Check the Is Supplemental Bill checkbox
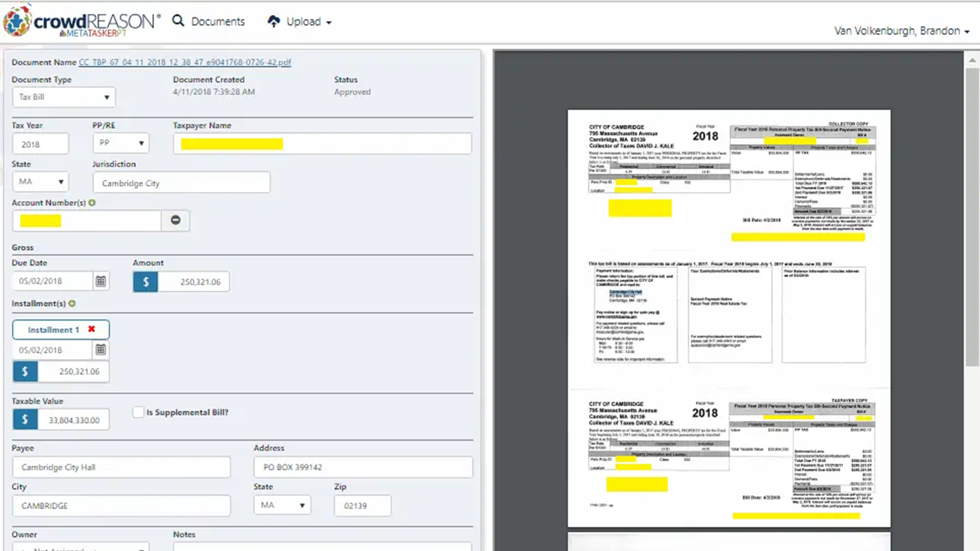 [138, 412]
